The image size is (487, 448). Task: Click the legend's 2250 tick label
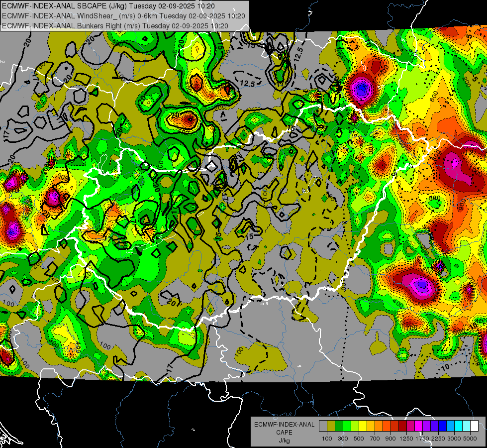tap(438, 439)
